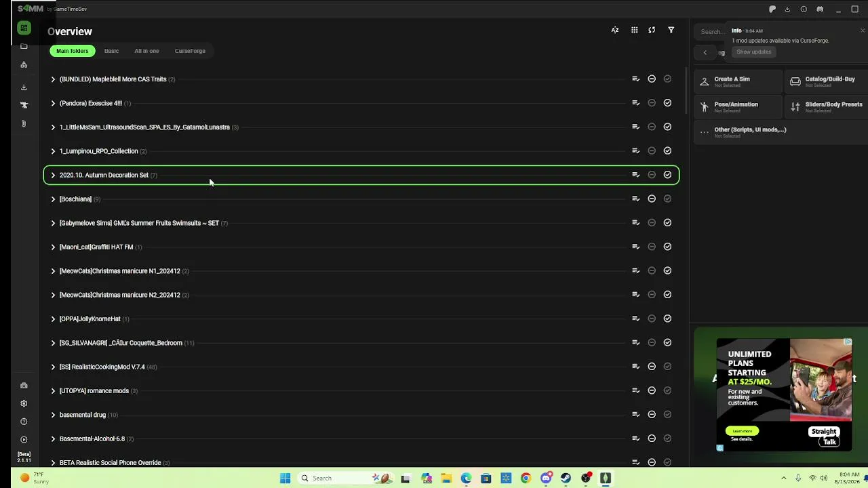Click the info circle icon in title bar

[804, 9]
